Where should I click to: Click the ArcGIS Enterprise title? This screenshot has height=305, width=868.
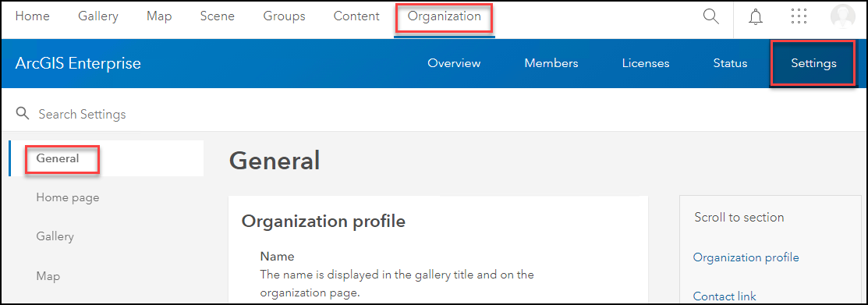coord(78,63)
